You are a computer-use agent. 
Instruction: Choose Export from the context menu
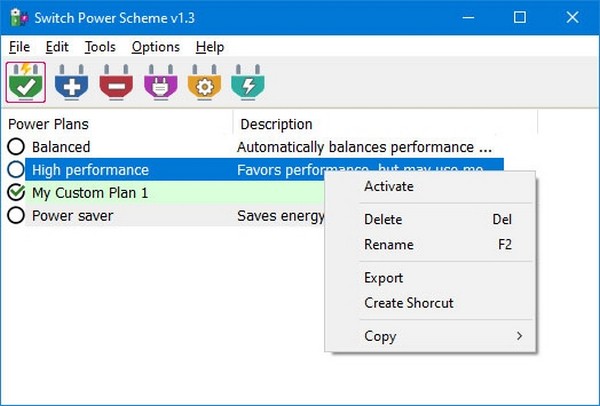(384, 278)
